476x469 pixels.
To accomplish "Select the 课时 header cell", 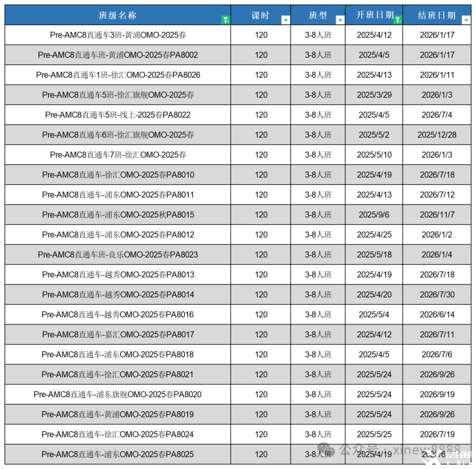I will 260,15.
